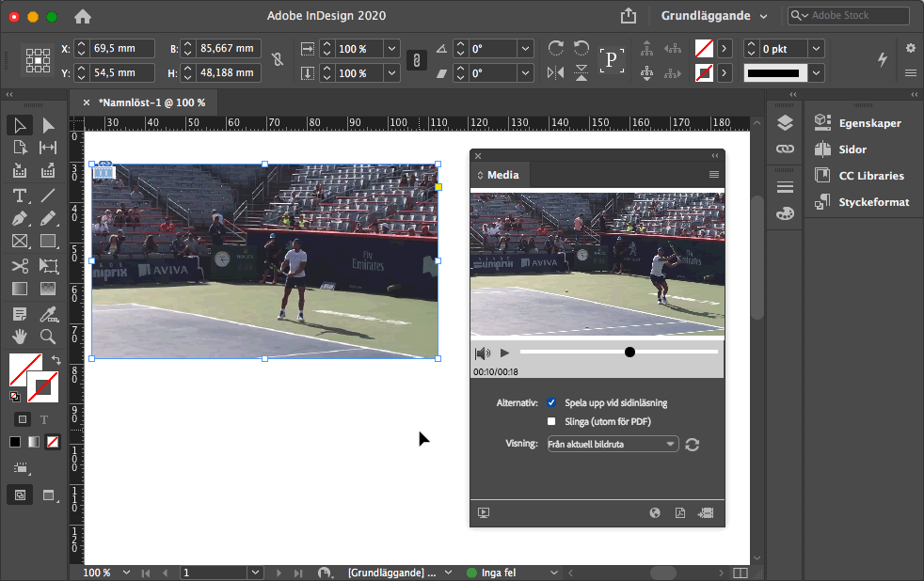
Task: Switch to the Namnlöst-1 document tab
Action: [x=151, y=102]
